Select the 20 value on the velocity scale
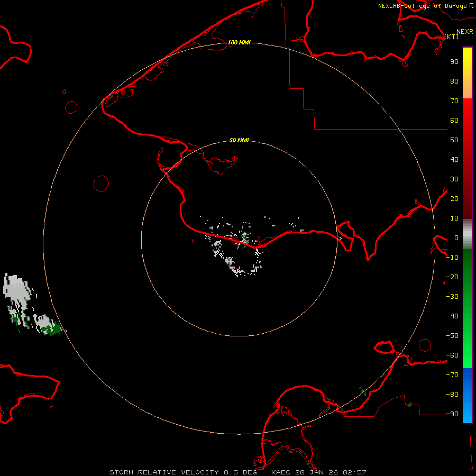This screenshot has height=476, width=476. pyautogui.click(x=454, y=198)
